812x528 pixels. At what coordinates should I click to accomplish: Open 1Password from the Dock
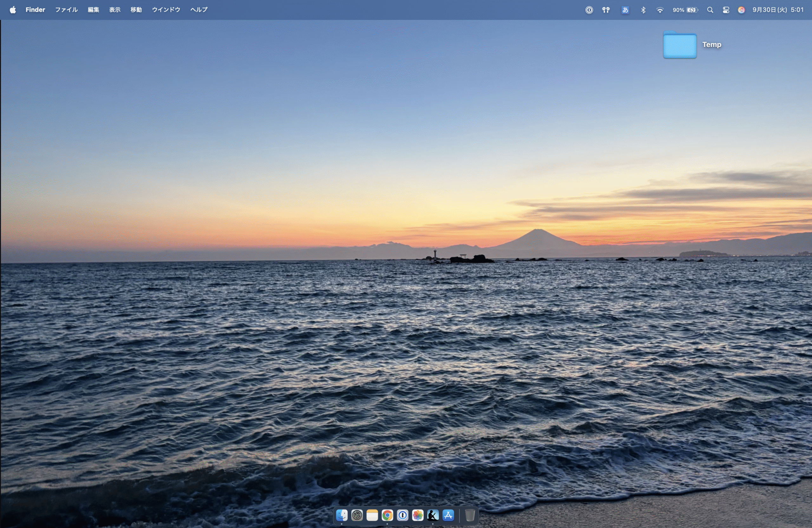pyautogui.click(x=403, y=515)
